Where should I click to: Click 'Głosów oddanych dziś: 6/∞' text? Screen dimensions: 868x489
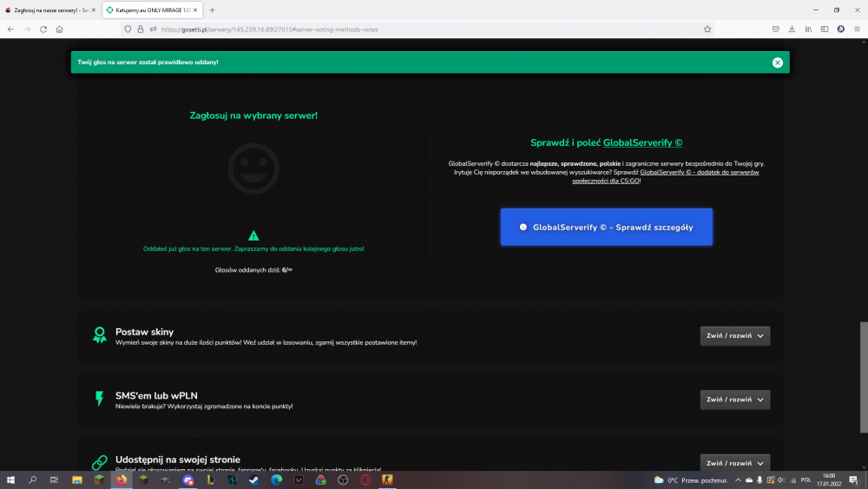pyautogui.click(x=253, y=270)
